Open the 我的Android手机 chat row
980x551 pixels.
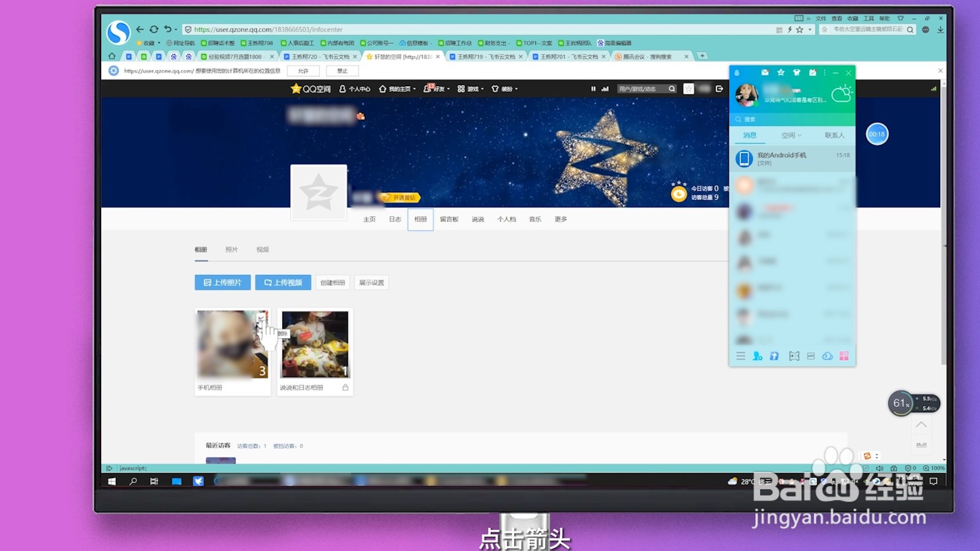792,159
